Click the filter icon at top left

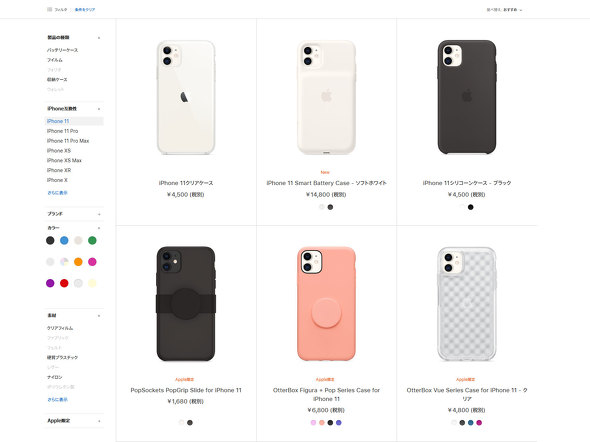pyautogui.click(x=49, y=9)
